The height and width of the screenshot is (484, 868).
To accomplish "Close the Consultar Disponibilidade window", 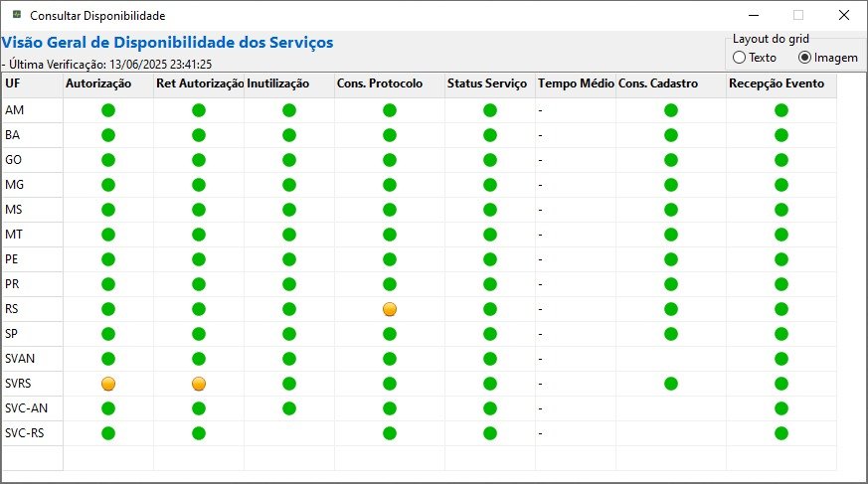I will click(x=844, y=15).
